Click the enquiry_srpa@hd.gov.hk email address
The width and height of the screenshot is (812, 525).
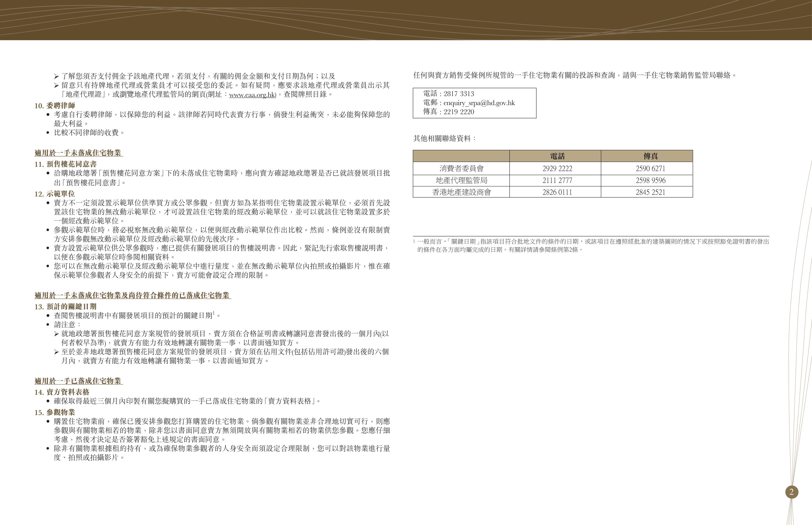pos(479,103)
